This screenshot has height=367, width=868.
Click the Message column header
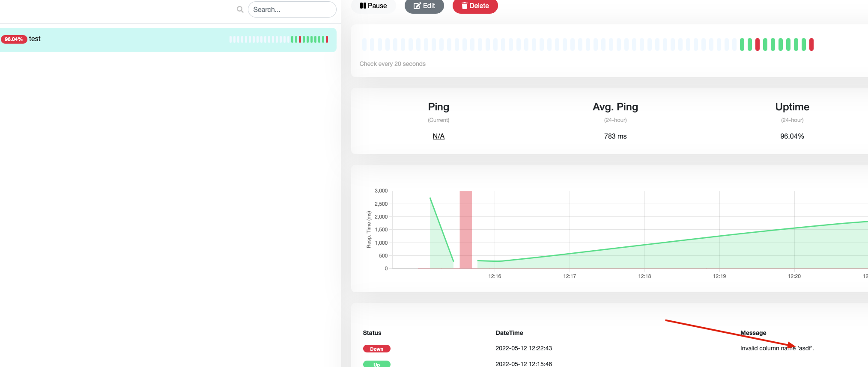(753, 333)
